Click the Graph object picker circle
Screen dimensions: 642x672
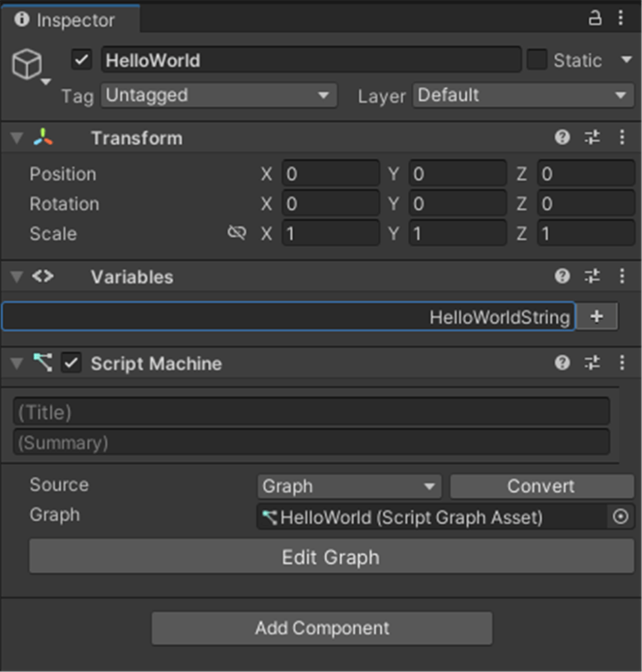click(620, 517)
